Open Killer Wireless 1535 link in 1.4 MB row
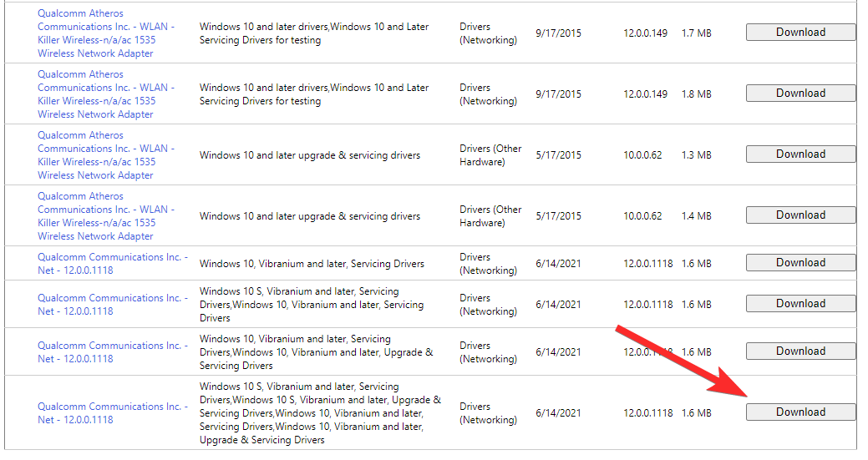 tap(106, 216)
